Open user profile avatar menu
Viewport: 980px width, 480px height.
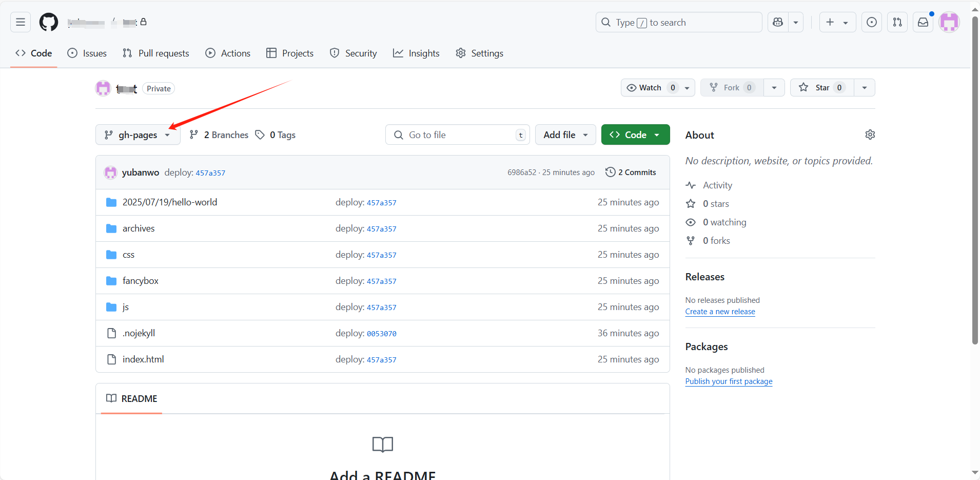[949, 22]
